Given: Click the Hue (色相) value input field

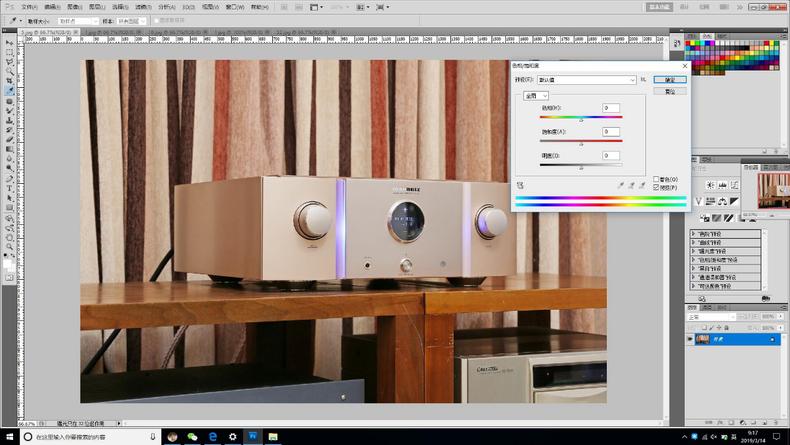Looking at the screenshot, I should (x=611, y=108).
